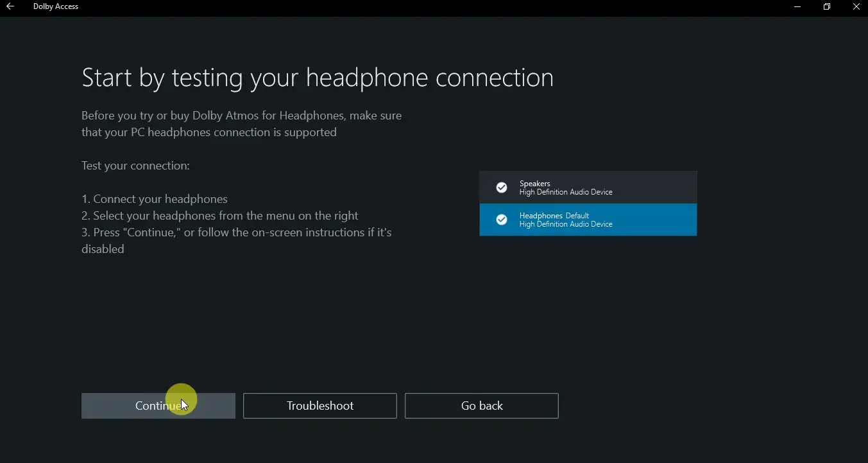Minimize the Dolby Access window

pos(797,6)
